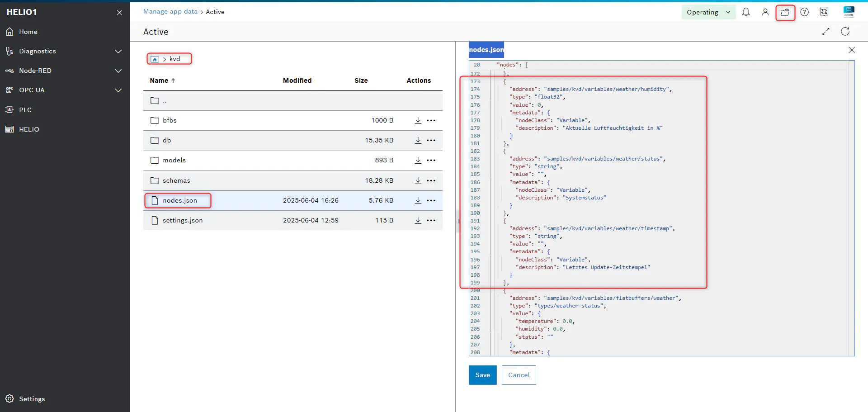Go to the home folder breadcrumb icon

(155, 59)
